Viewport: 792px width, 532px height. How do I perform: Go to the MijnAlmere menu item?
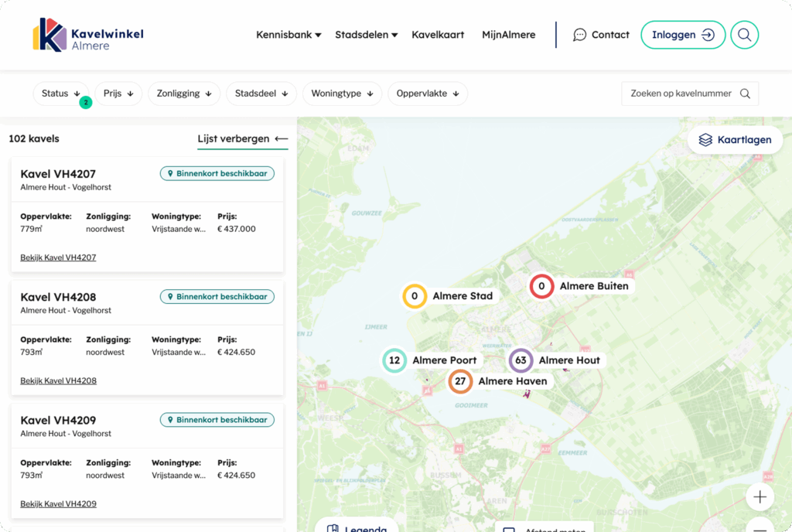[x=508, y=35]
